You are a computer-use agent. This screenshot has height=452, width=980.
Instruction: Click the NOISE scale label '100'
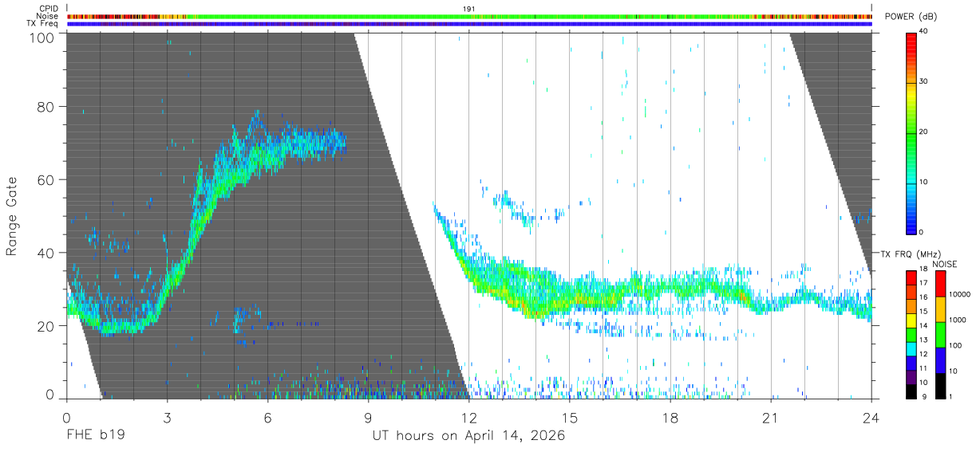[954, 346]
